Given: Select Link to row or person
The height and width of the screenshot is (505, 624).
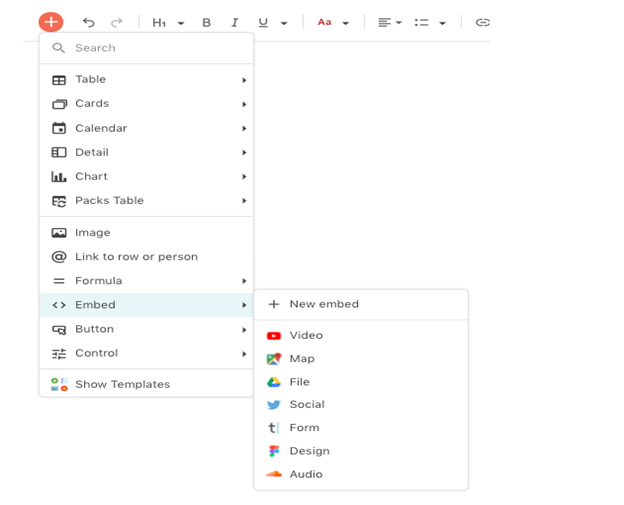Looking at the screenshot, I should (x=146, y=257).
